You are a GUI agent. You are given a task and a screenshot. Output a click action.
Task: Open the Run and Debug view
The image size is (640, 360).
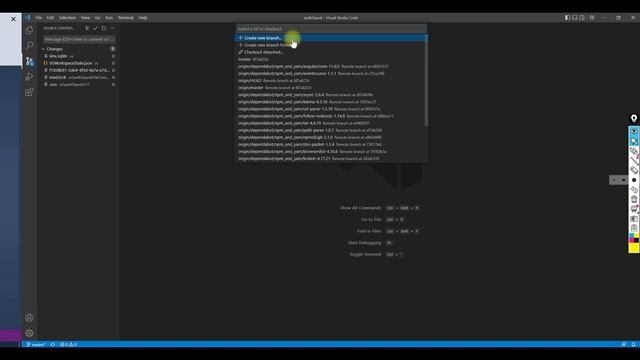coord(29,77)
